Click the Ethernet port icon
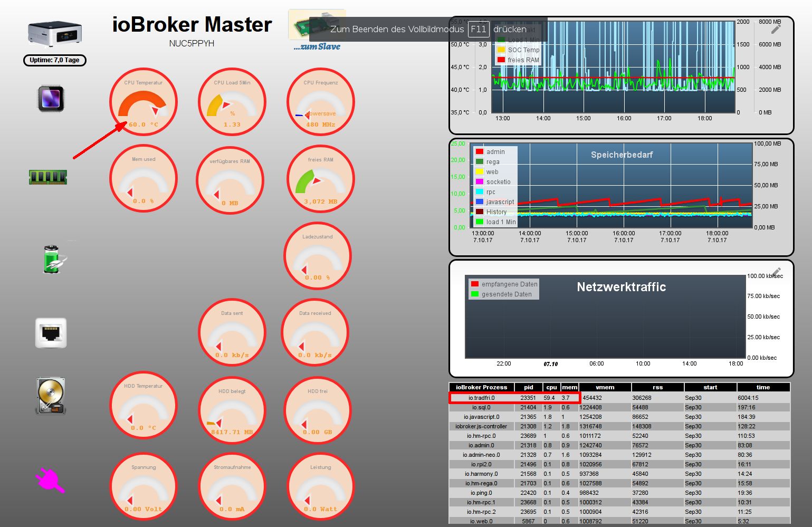Image resolution: width=812 pixels, height=527 pixels. [x=51, y=333]
